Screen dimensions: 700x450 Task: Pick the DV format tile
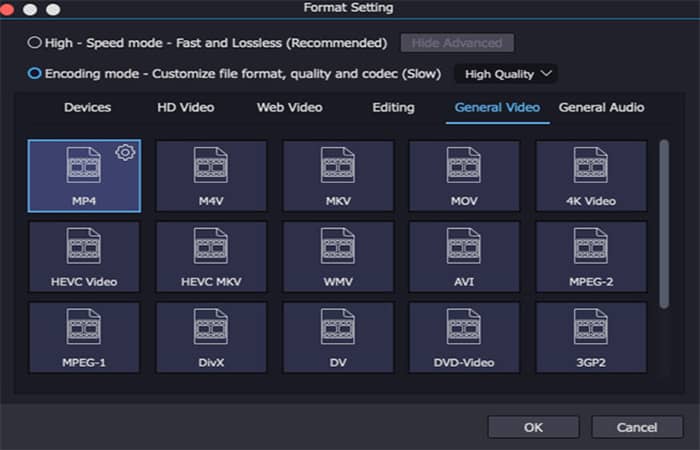click(338, 338)
